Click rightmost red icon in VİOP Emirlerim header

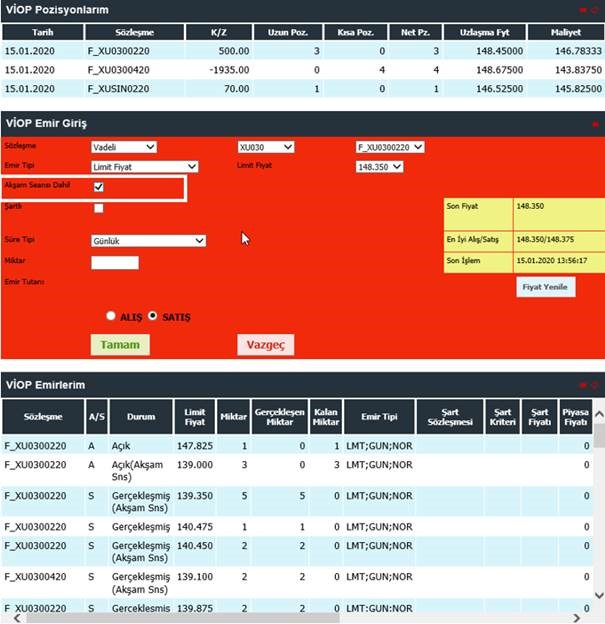[594, 385]
